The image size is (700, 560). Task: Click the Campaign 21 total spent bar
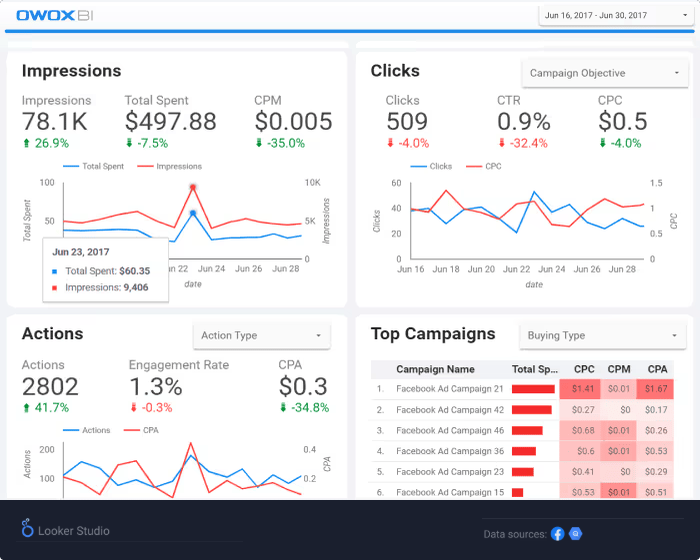[533, 389]
